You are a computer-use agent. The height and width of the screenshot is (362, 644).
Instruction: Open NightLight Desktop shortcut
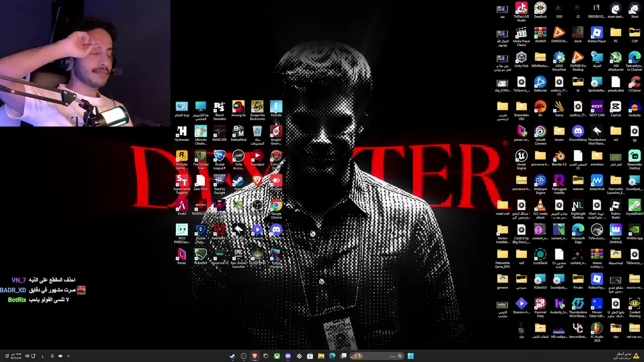tap(578, 209)
